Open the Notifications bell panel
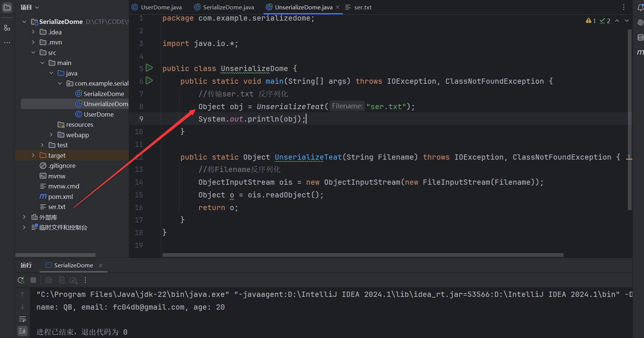The width and height of the screenshot is (644, 338). pos(640,7)
